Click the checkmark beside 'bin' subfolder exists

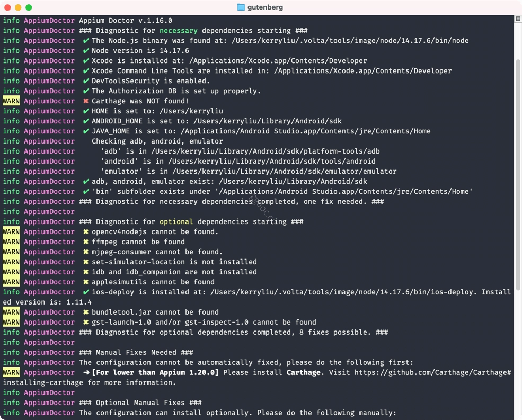coord(86,191)
